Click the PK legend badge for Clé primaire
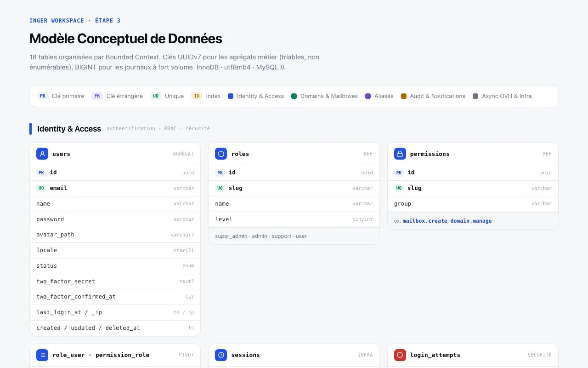Image resolution: width=588 pixels, height=368 pixels. pyautogui.click(x=43, y=96)
